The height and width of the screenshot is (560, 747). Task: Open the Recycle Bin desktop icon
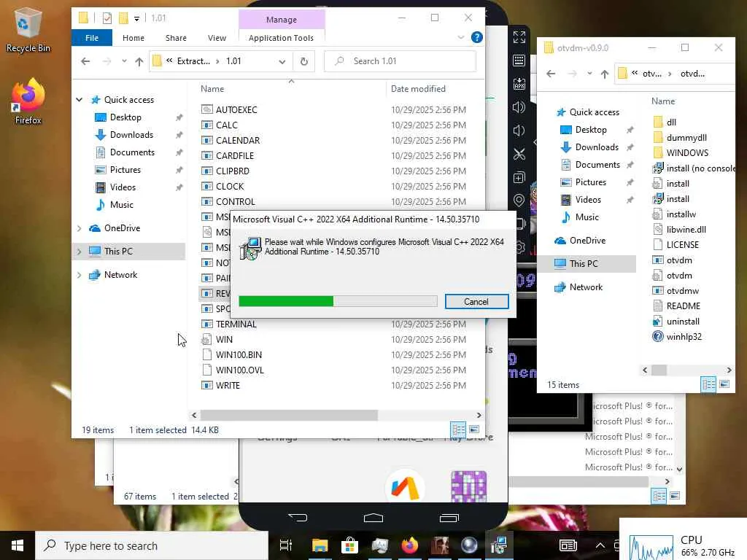28,29
